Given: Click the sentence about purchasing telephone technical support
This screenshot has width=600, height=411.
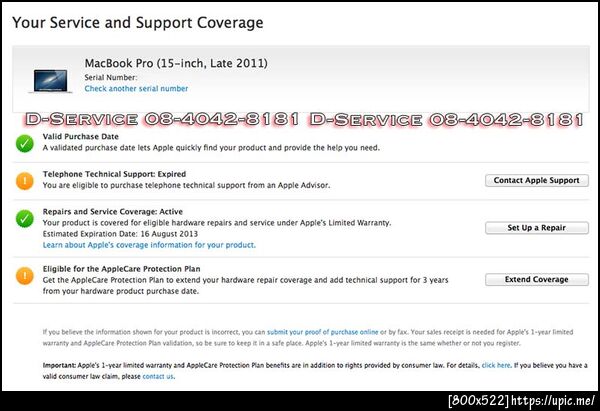Looking at the screenshot, I should pyautogui.click(x=186, y=185).
